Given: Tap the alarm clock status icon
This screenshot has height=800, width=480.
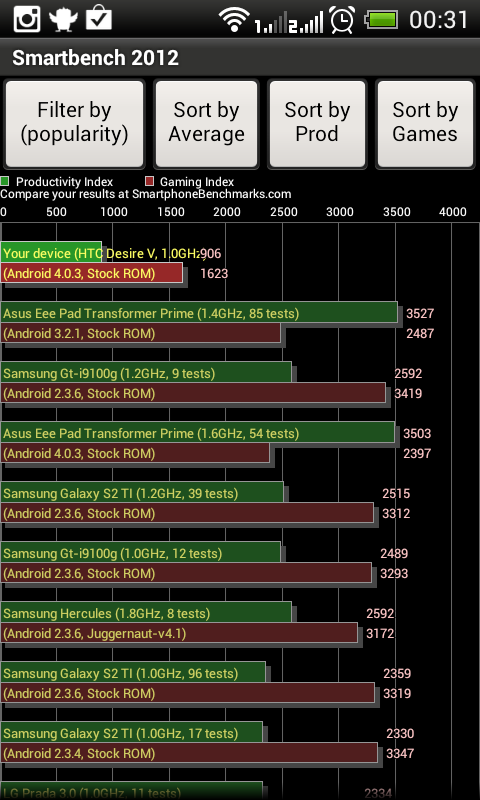Looking at the screenshot, I should tap(342, 20).
